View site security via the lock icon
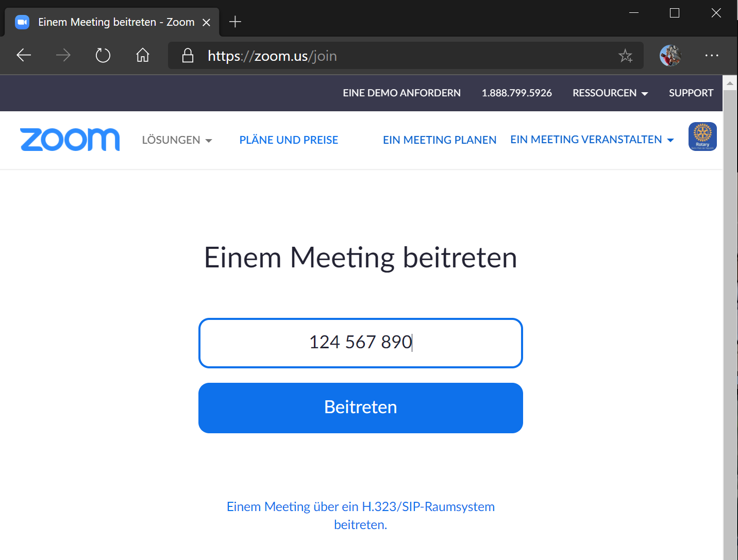 pos(188,55)
